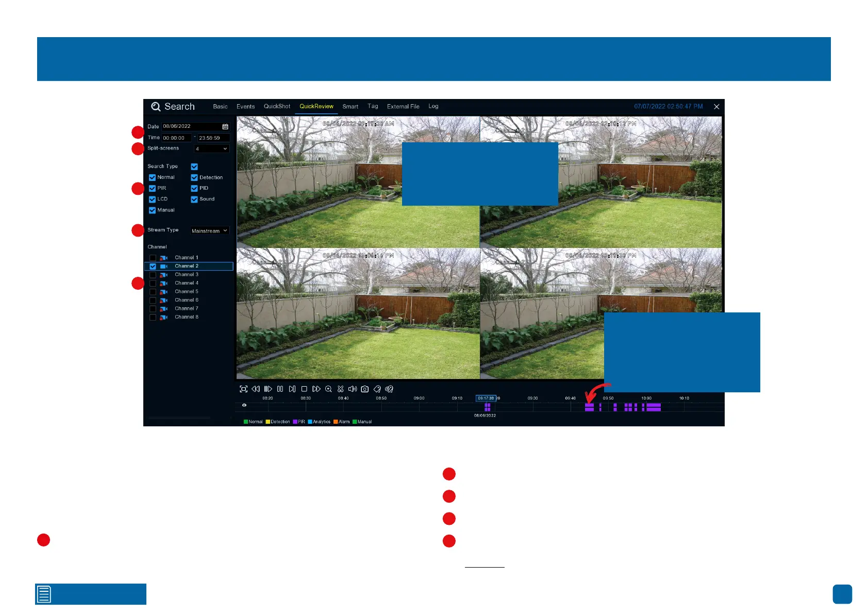Open the Stream Type Mainstream dropdown
Viewport: 868px width, 614px height.
(x=209, y=231)
